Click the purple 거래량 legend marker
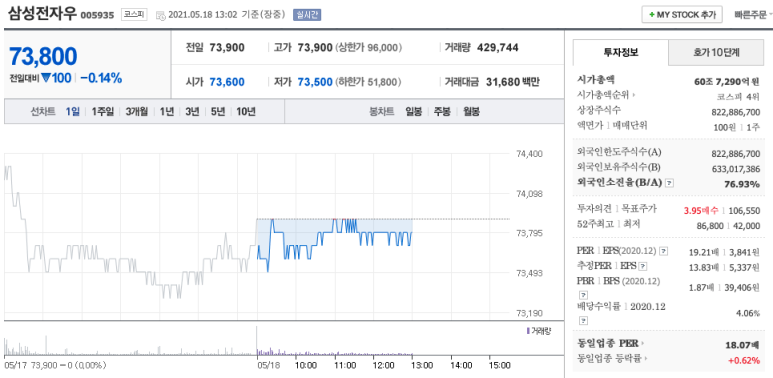This screenshot has height=378, width=773. tap(528, 331)
